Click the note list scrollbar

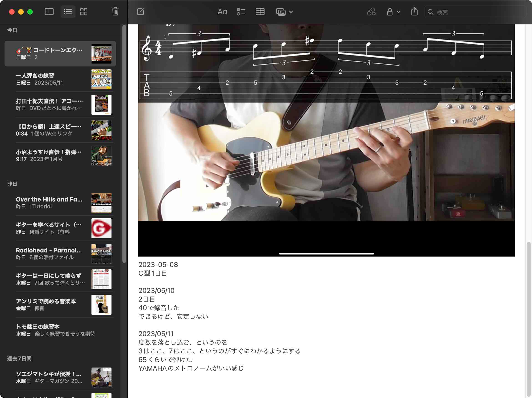124,144
